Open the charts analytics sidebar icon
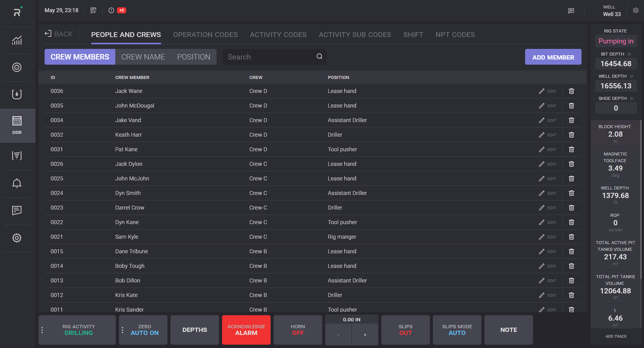The height and width of the screenshot is (348, 644). tap(17, 40)
